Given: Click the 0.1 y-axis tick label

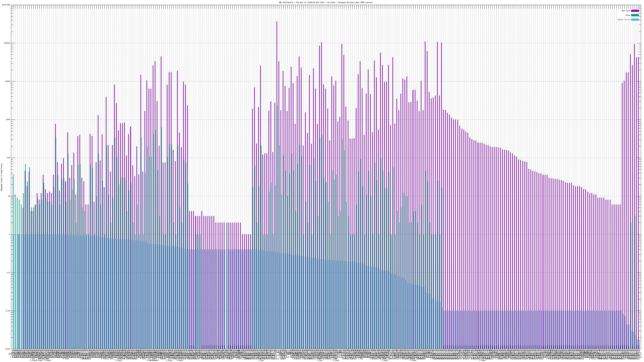Looking at the screenshot, I should click(8, 273).
